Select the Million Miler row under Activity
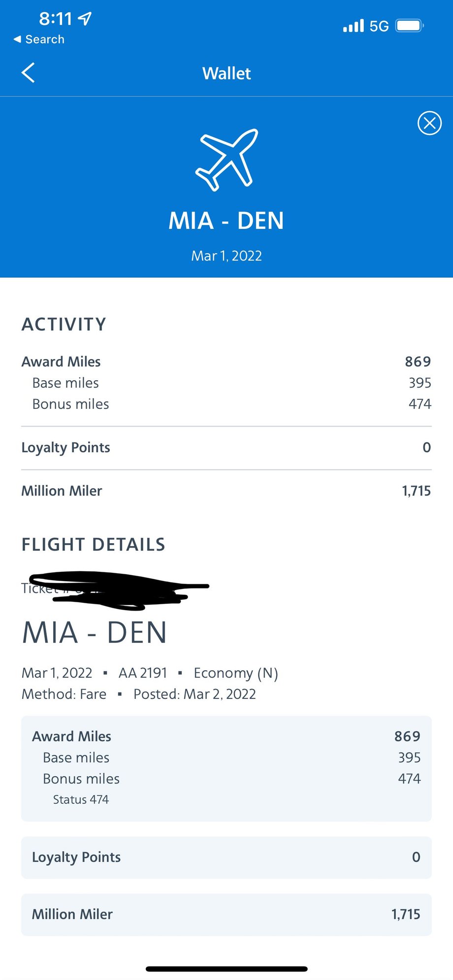 tap(226, 491)
